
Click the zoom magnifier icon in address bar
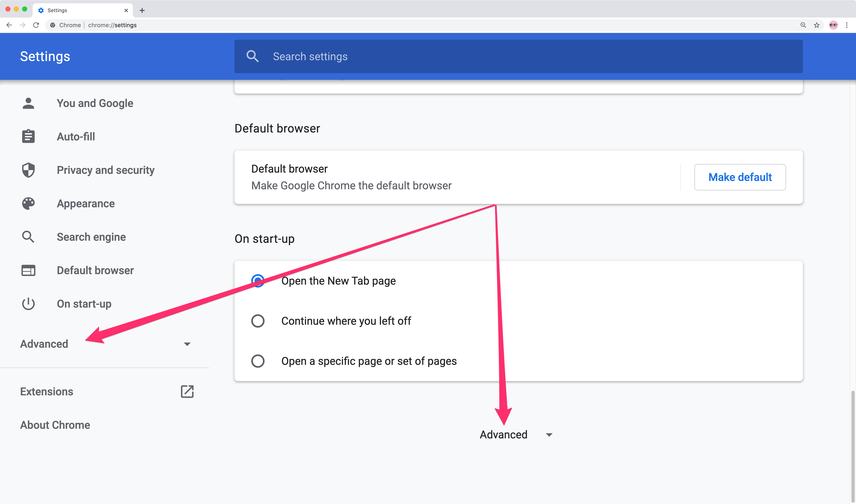(x=803, y=25)
